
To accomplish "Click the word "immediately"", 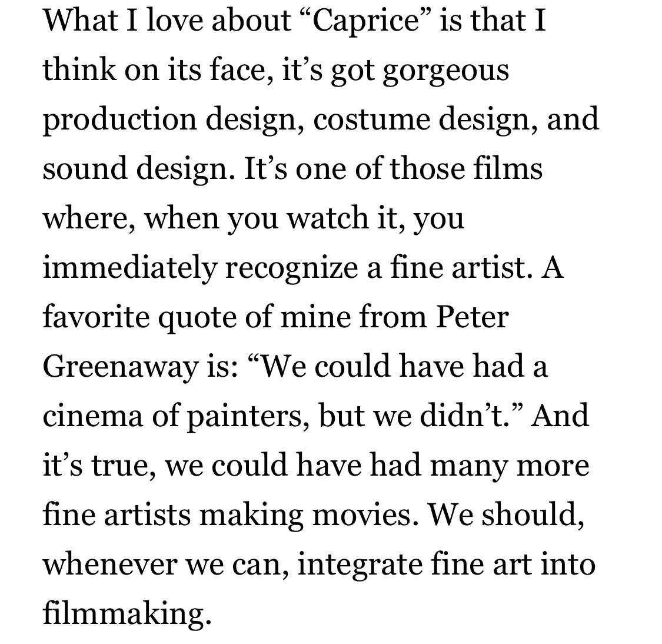I will [x=128, y=268].
